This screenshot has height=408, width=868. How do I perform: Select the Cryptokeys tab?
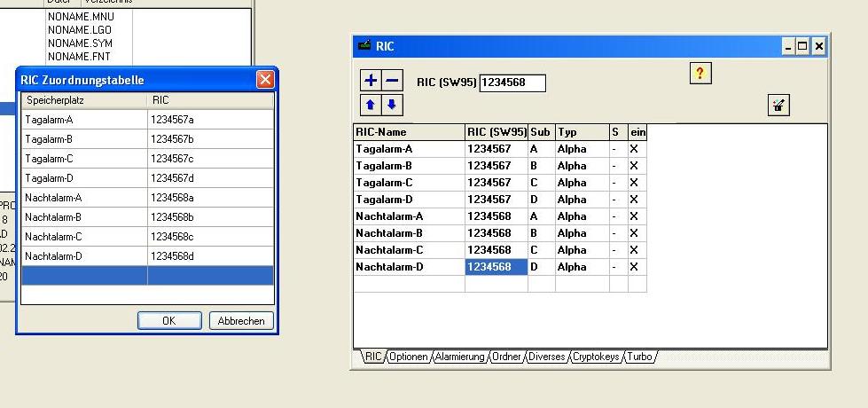tap(596, 357)
